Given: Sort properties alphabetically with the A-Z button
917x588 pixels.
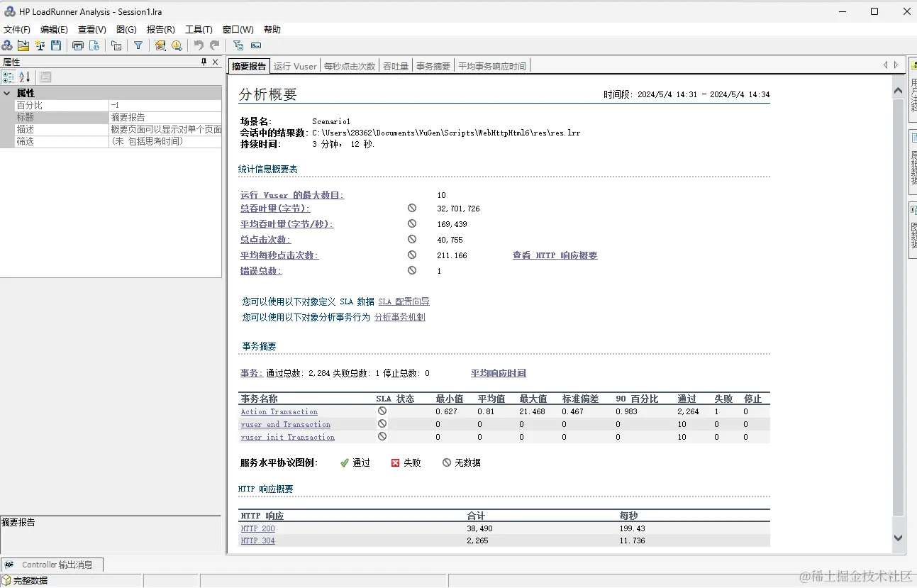Looking at the screenshot, I should click(23, 77).
